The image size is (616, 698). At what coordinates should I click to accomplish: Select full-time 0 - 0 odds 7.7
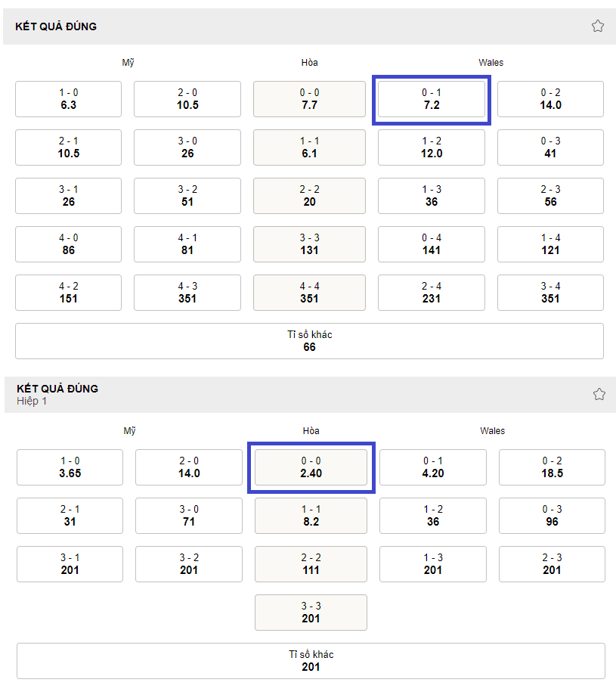click(310, 99)
